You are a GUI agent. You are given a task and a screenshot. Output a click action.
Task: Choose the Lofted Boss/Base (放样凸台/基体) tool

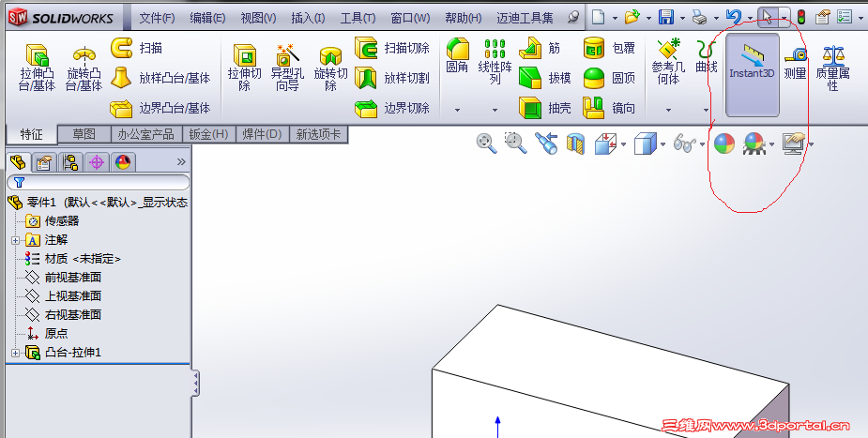160,78
